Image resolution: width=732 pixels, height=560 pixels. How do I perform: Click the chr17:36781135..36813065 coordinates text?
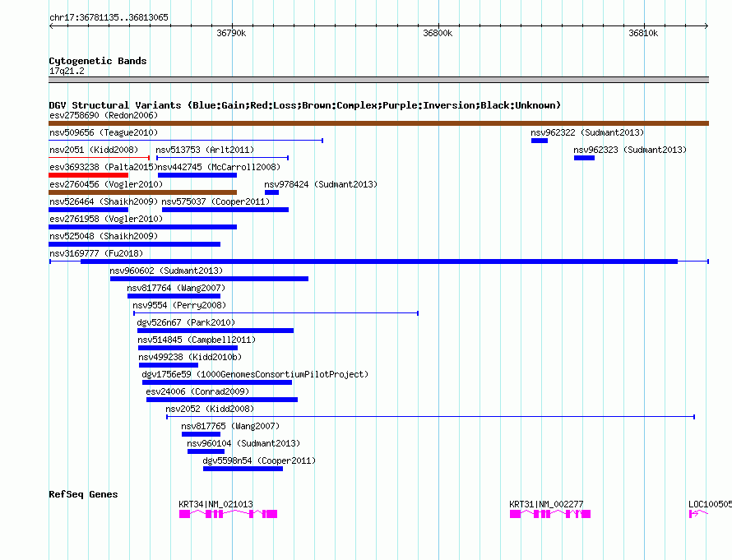[109, 17]
